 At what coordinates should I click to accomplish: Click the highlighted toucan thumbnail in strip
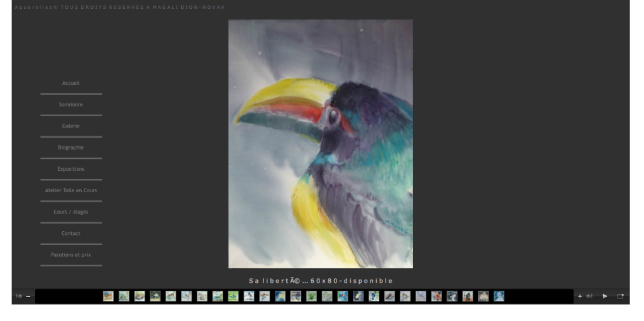click(296, 296)
